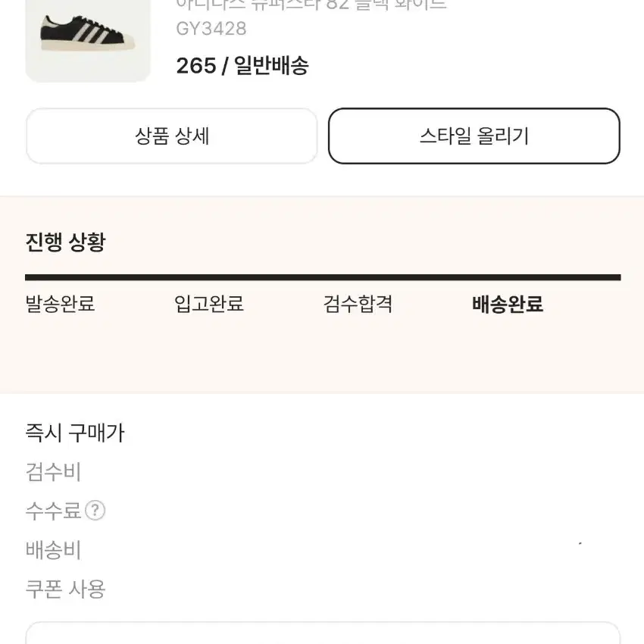
Task: Click the black progress bar under 진행 상황
Action: (323, 277)
